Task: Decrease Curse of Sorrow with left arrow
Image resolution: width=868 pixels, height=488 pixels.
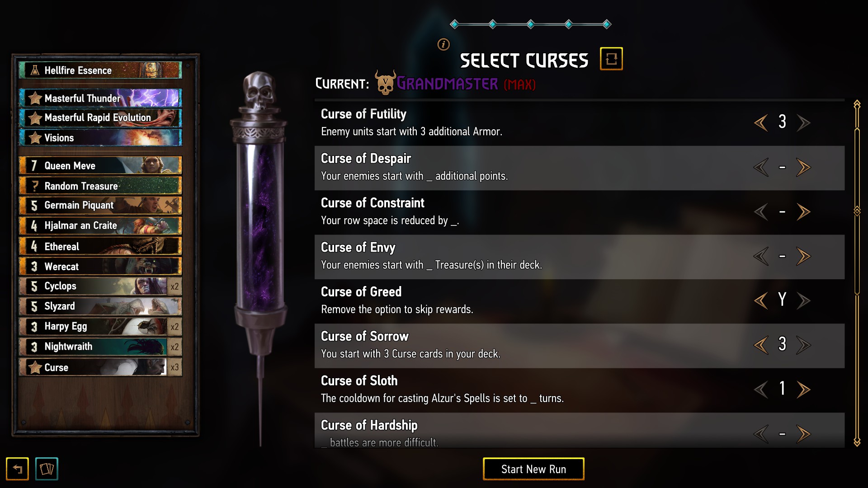Action: [761, 345]
